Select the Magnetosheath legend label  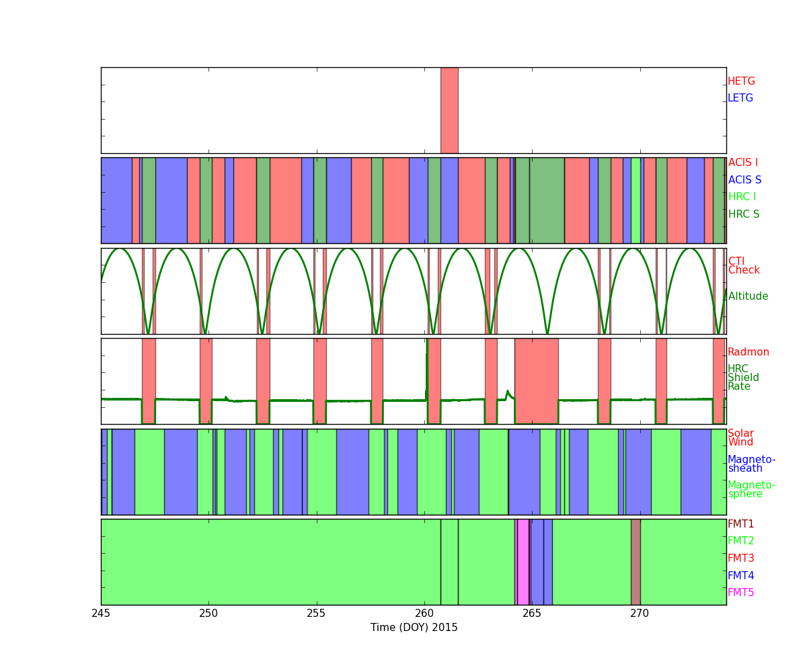coord(751,464)
